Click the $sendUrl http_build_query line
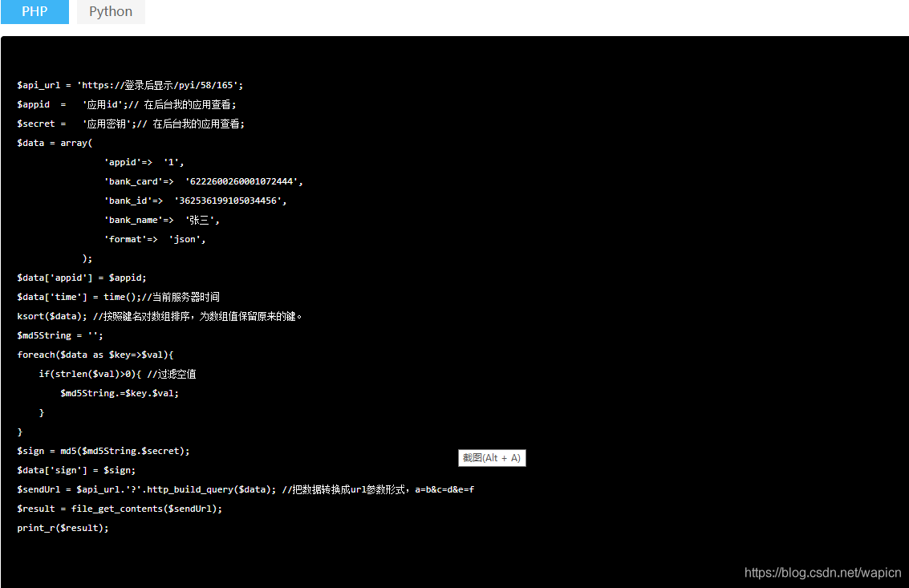 click(246, 489)
